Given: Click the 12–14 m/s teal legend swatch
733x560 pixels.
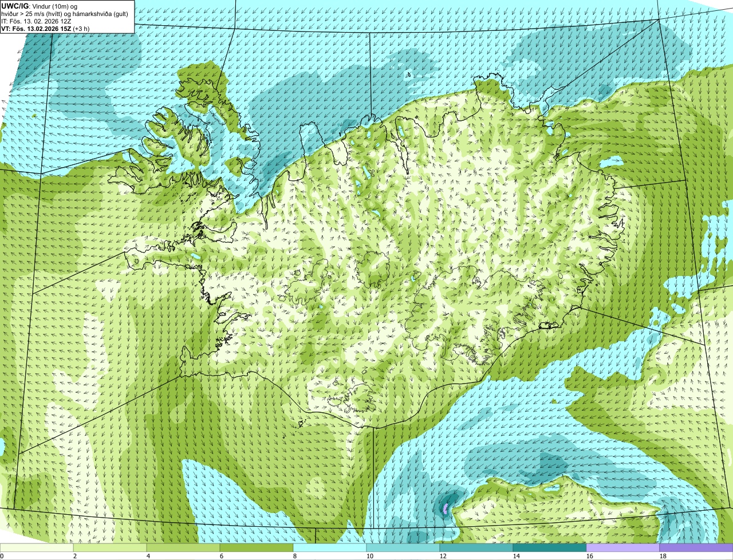Looking at the screenshot, I should point(476,547).
